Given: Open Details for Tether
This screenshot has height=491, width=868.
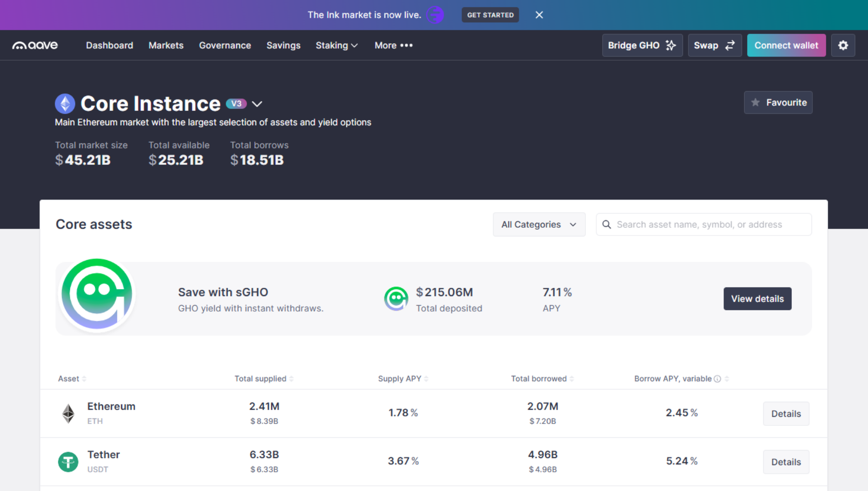Looking at the screenshot, I should pyautogui.click(x=786, y=462).
